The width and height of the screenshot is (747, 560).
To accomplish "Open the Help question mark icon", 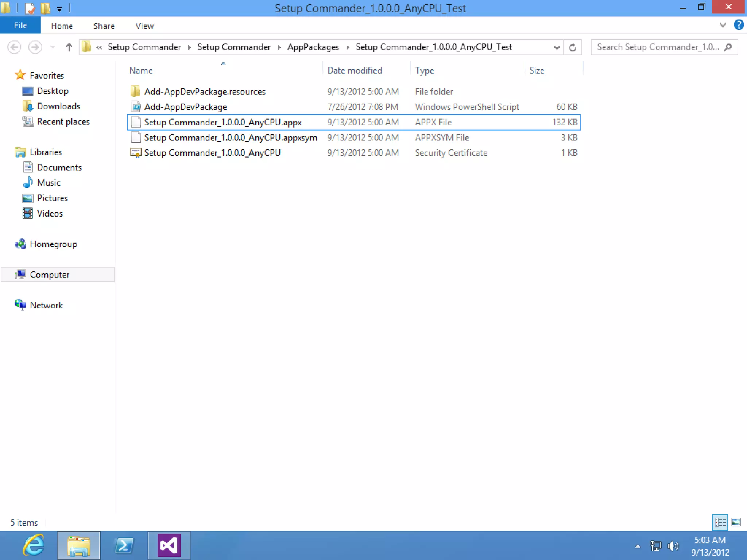I will pos(739,25).
